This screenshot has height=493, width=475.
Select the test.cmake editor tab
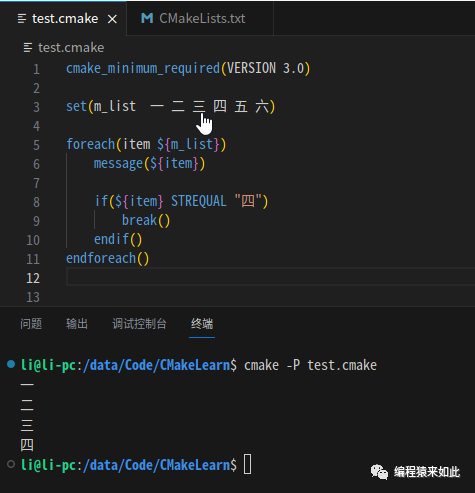click(x=63, y=18)
